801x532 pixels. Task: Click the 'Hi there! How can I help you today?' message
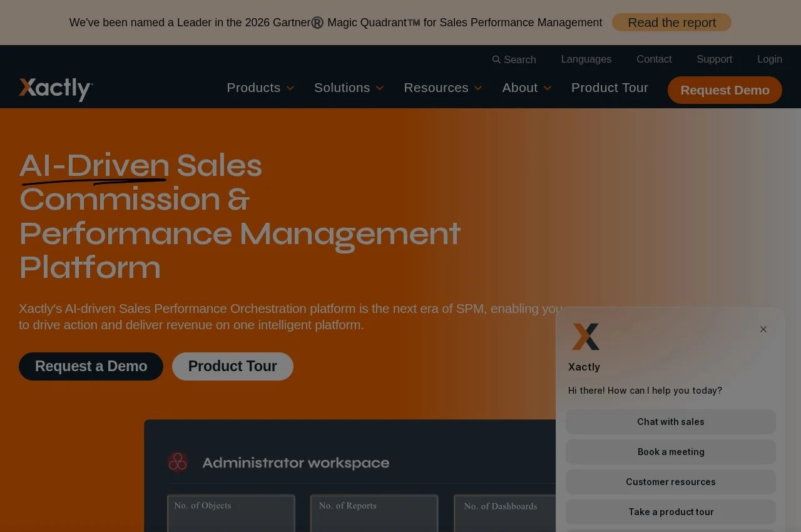pos(645,391)
